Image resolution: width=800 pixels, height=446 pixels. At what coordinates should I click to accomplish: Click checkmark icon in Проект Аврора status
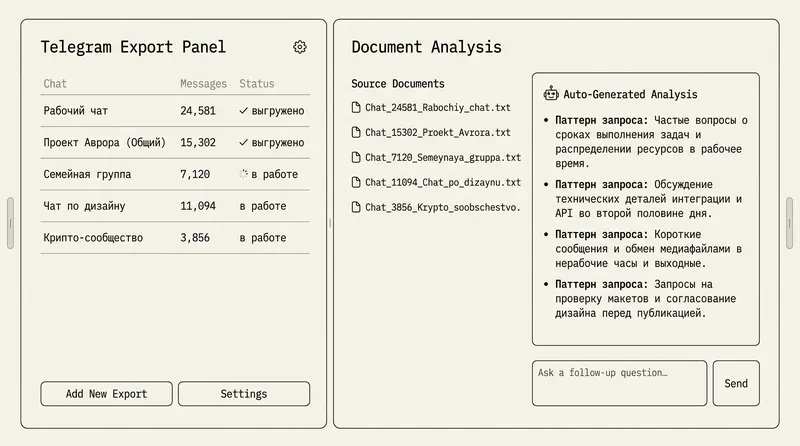point(243,142)
